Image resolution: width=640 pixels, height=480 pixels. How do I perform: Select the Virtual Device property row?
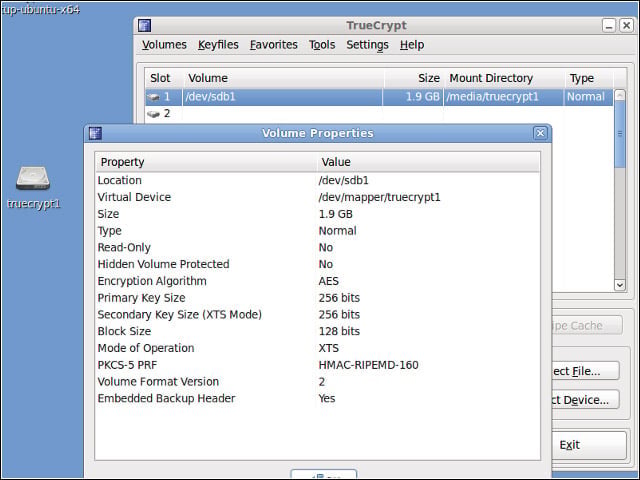(x=318, y=197)
